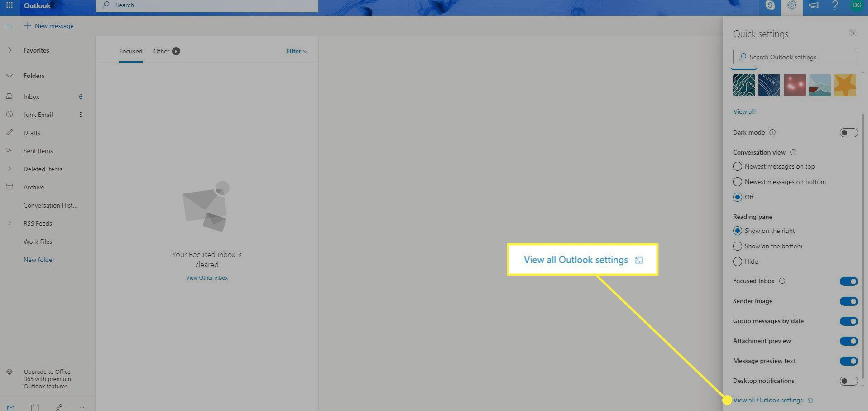
Task: Switch to the Other tab
Action: [x=166, y=51]
